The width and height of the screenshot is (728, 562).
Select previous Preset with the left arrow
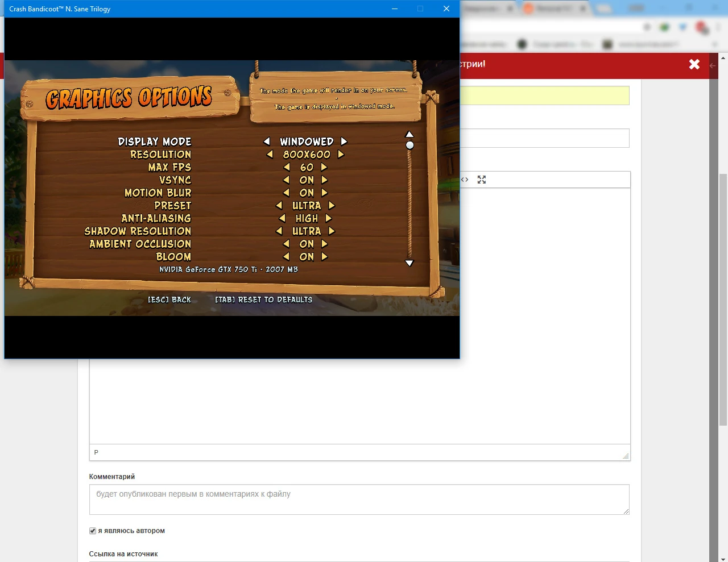279,205
